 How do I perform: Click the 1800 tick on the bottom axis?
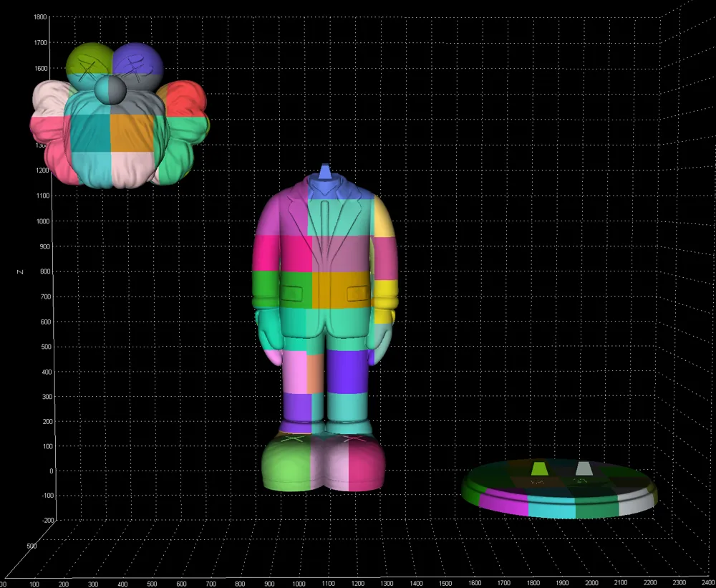tap(533, 584)
